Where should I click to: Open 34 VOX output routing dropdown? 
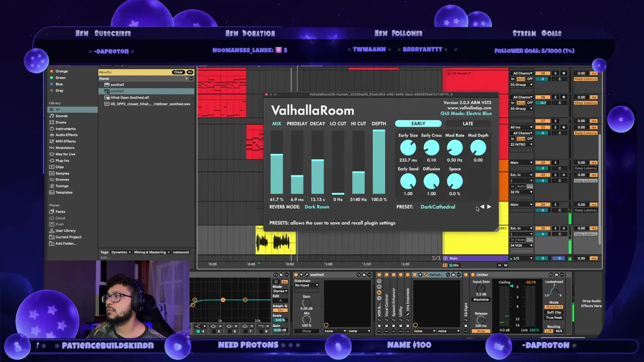[522, 245]
